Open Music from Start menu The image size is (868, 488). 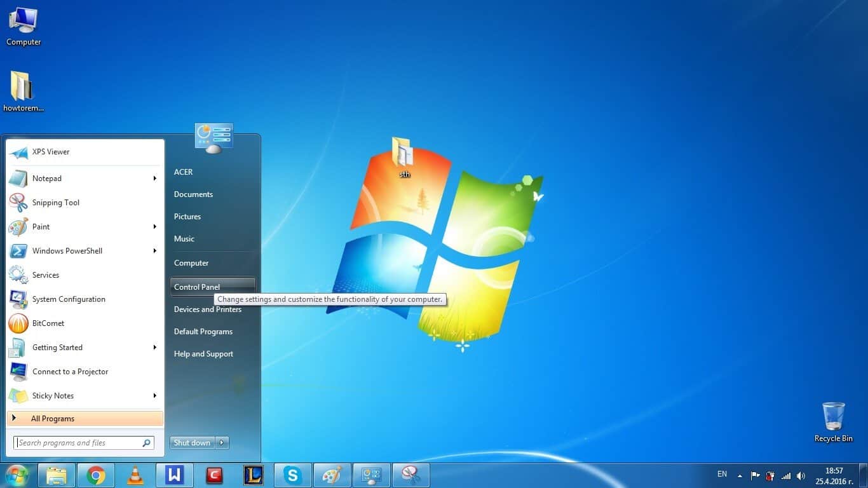[184, 239]
